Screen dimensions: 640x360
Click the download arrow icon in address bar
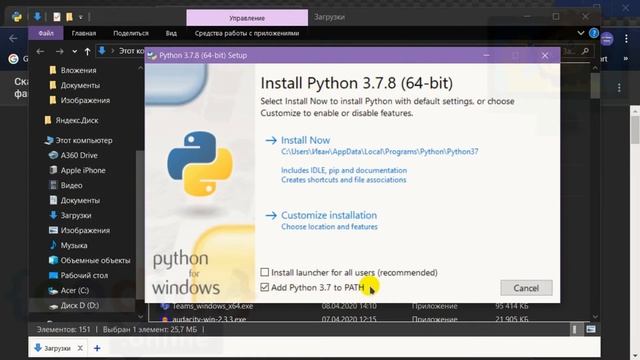tap(102, 51)
